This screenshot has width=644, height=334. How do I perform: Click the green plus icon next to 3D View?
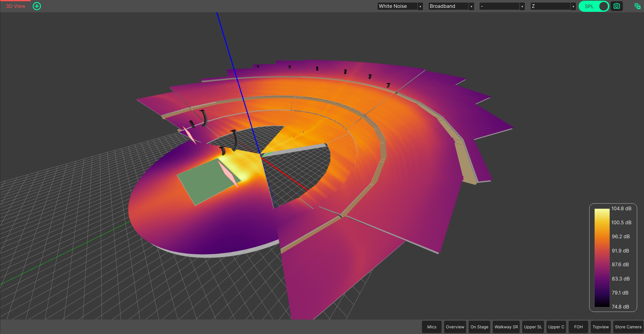click(37, 6)
